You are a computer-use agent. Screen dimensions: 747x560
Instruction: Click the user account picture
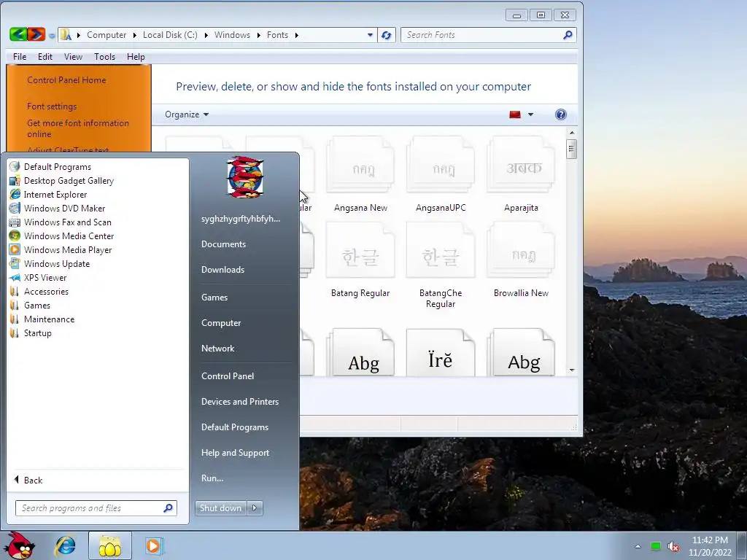click(245, 176)
